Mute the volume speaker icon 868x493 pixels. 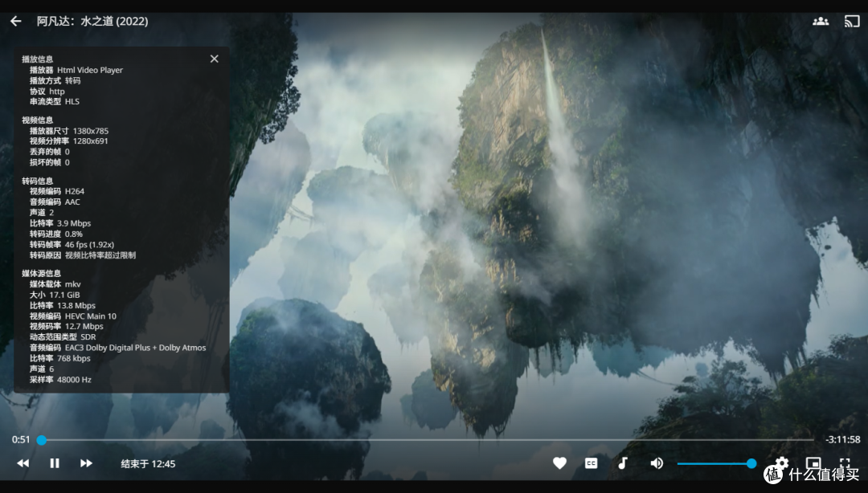tap(657, 463)
